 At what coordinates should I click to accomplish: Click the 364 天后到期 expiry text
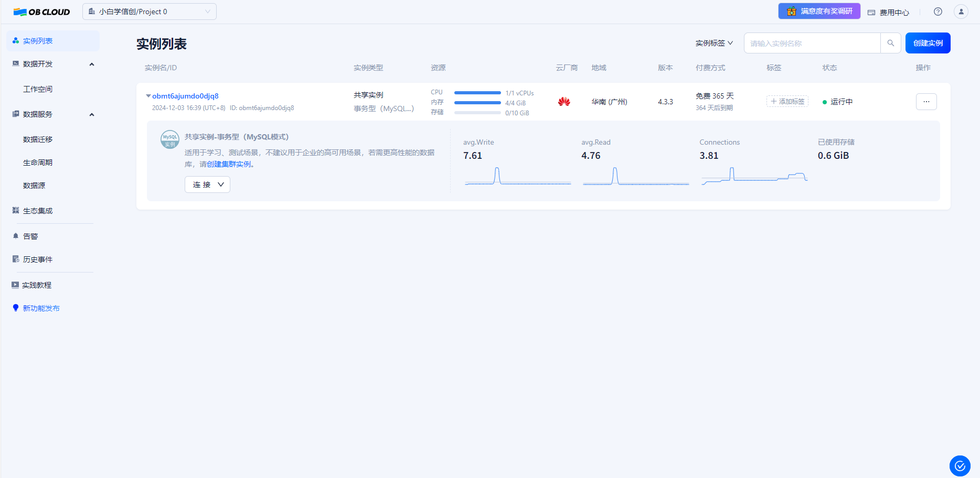tap(714, 108)
